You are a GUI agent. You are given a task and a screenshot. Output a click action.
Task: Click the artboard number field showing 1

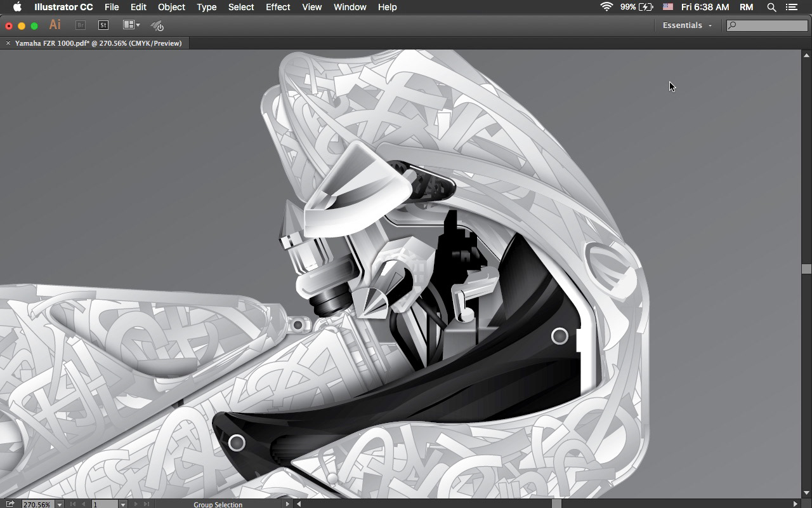(x=105, y=504)
